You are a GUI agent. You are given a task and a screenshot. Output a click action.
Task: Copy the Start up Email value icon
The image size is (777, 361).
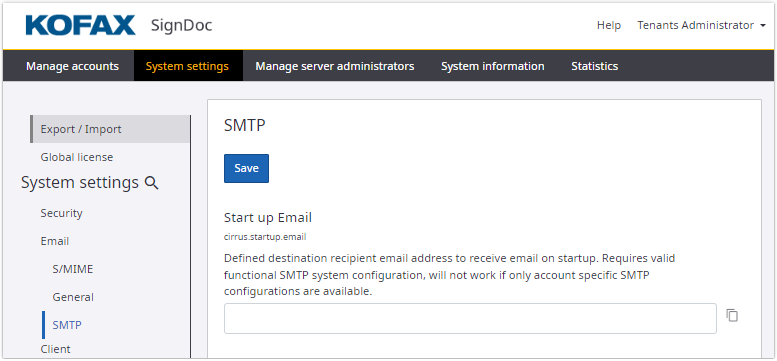point(732,315)
